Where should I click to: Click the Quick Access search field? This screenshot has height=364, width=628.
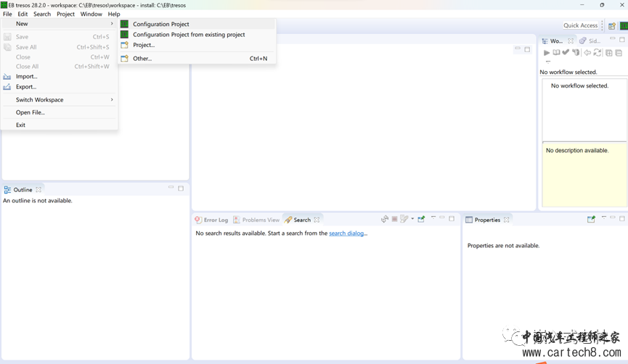click(x=580, y=25)
